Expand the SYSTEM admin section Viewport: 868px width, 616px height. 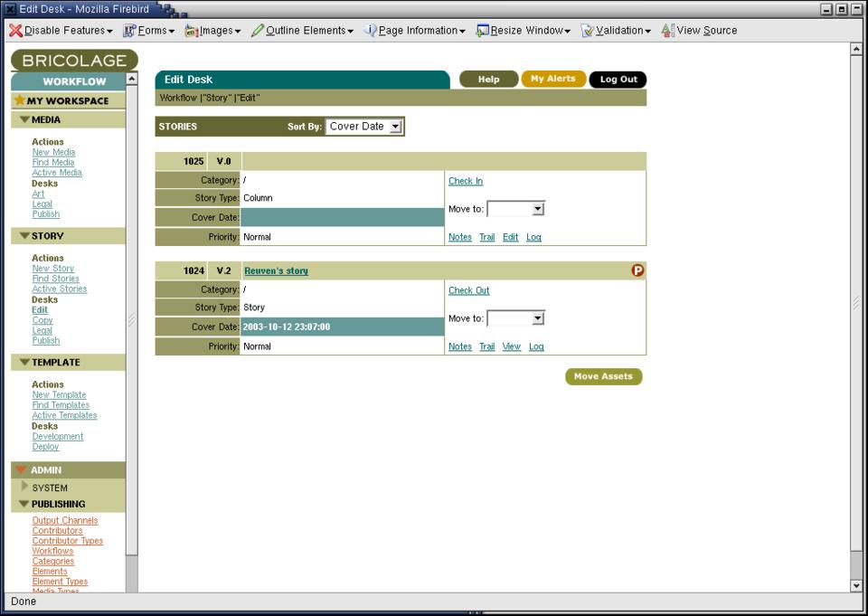(x=24, y=487)
